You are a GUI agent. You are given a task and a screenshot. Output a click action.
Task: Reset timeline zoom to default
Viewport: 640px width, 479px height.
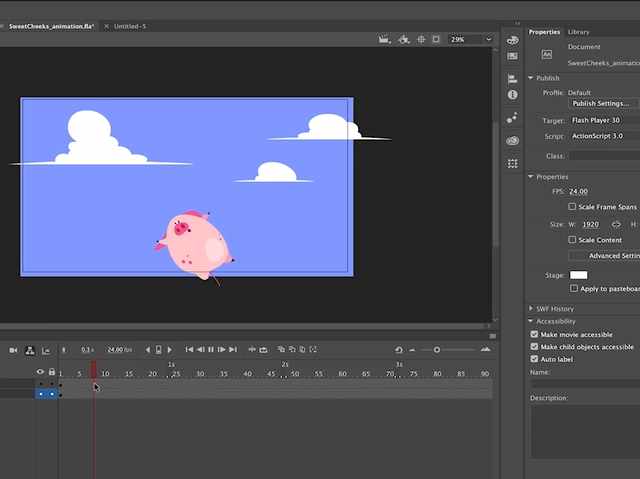[x=399, y=350]
